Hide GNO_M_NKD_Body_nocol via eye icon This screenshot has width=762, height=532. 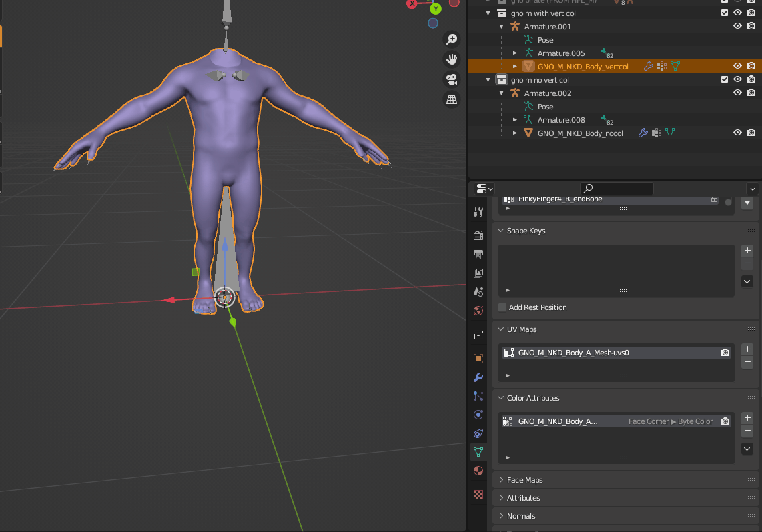pyautogui.click(x=738, y=133)
